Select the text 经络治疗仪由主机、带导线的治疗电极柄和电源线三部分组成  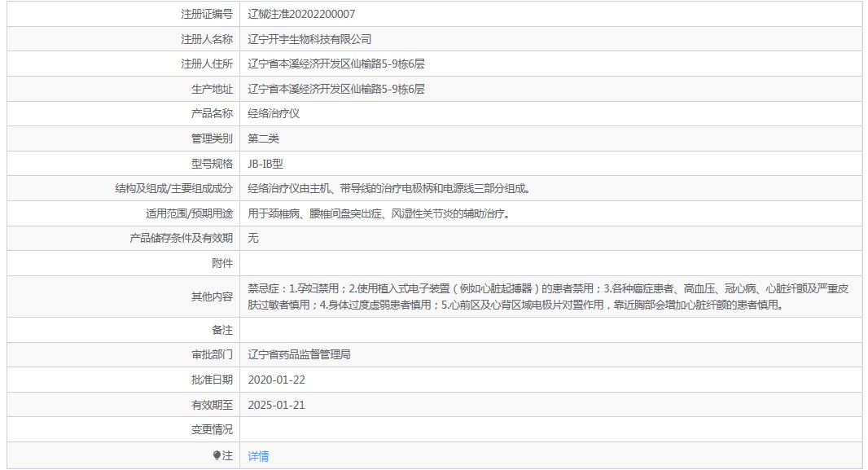pyautogui.click(x=389, y=188)
